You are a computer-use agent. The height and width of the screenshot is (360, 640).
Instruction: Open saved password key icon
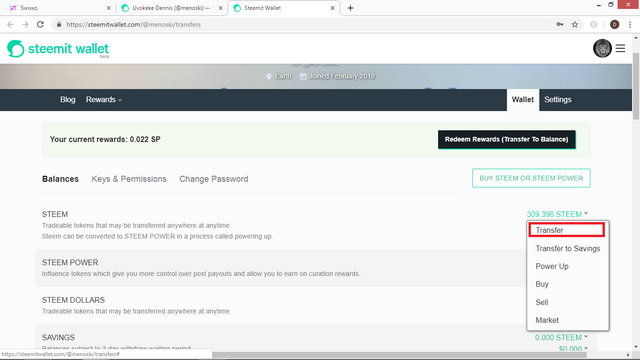(560, 24)
